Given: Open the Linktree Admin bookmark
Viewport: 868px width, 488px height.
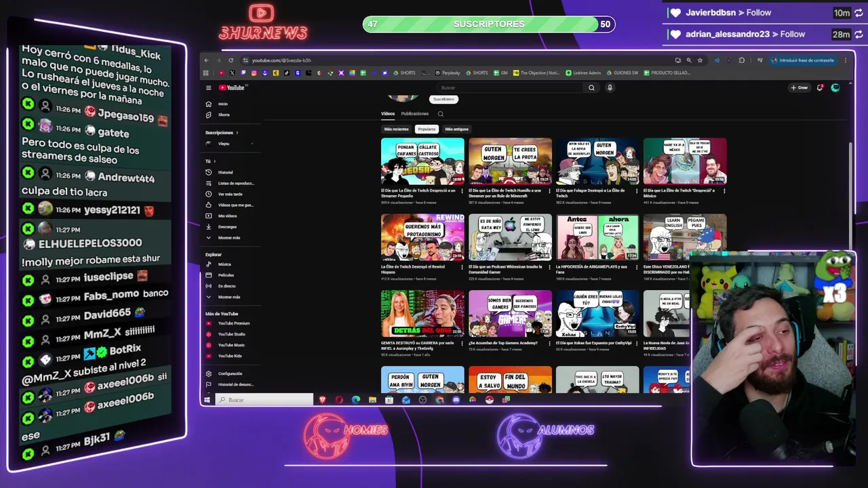Looking at the screenshot, I should point(584,73).
